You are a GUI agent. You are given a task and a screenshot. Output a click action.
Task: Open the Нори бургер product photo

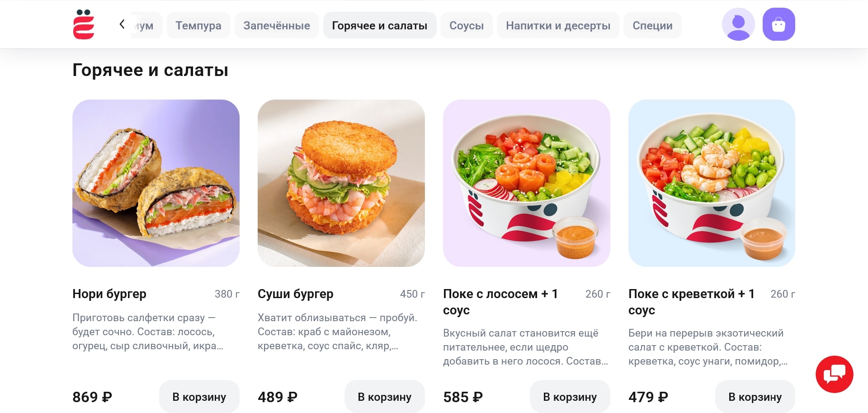click(156, 183)
